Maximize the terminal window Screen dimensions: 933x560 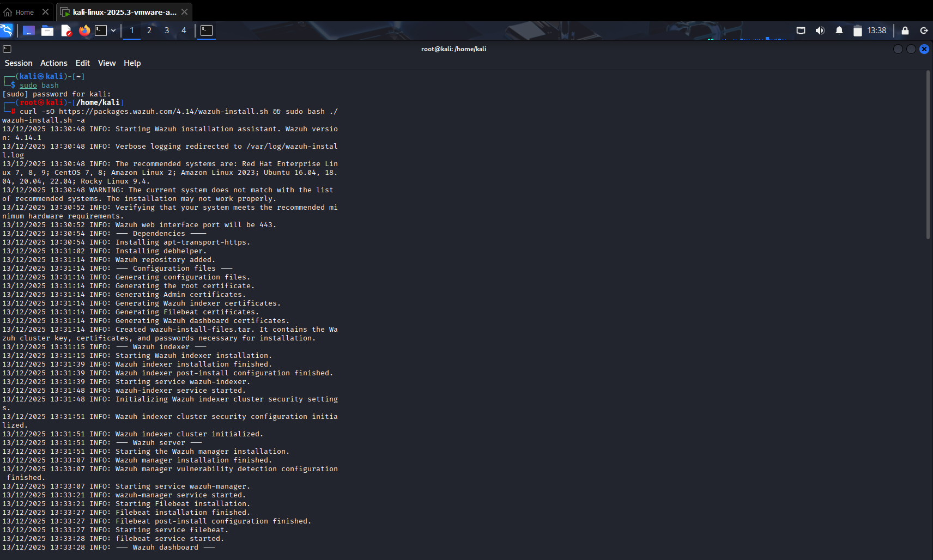[911, 49]
